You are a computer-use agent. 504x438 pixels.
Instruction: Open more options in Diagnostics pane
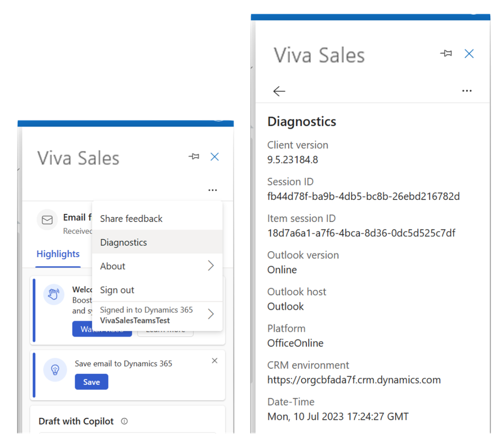pos(467,91)
